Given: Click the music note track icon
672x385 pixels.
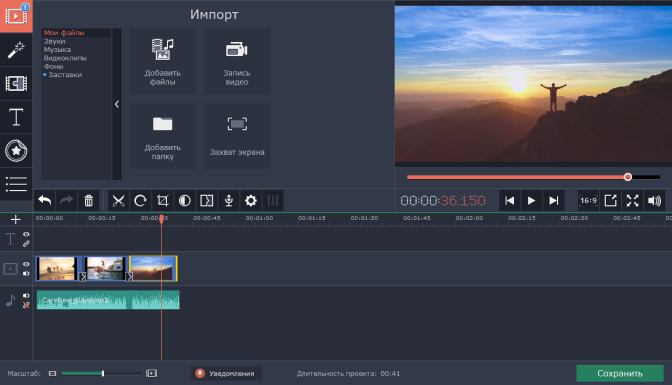Looking at the screenshot, I should point(10,300).
